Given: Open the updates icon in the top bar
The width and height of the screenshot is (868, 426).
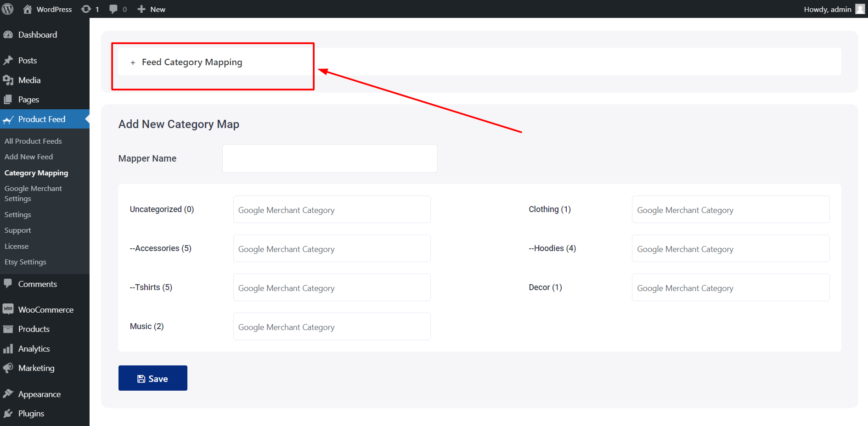Looking at the screenshot, I should (86, 9).
